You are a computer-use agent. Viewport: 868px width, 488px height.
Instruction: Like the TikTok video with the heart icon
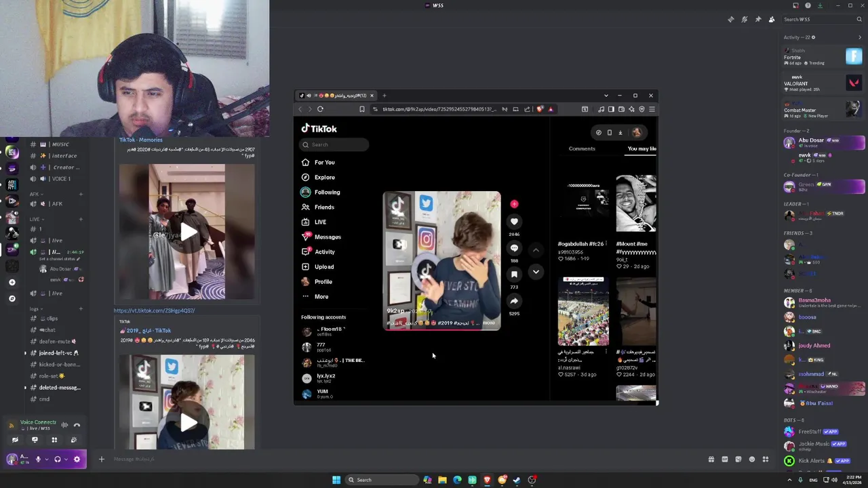tap(514, 222)
